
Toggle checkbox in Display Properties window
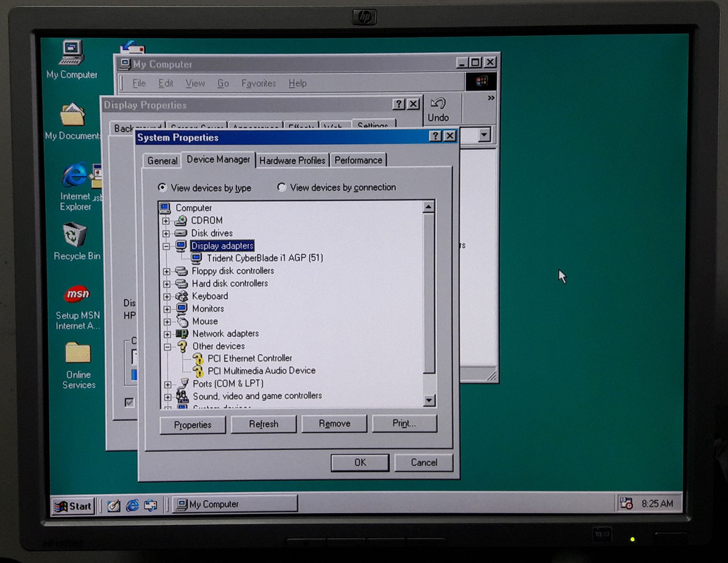point(130,402)
